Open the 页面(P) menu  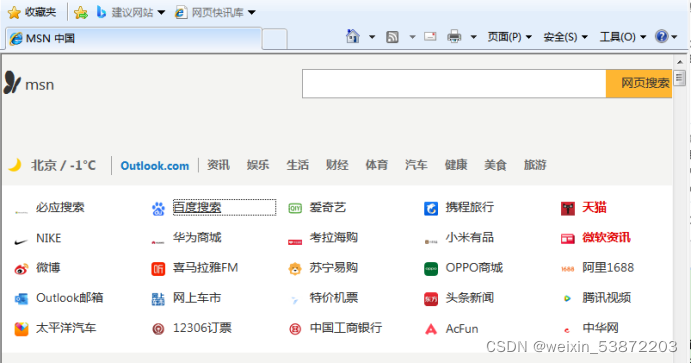(509, 37)
